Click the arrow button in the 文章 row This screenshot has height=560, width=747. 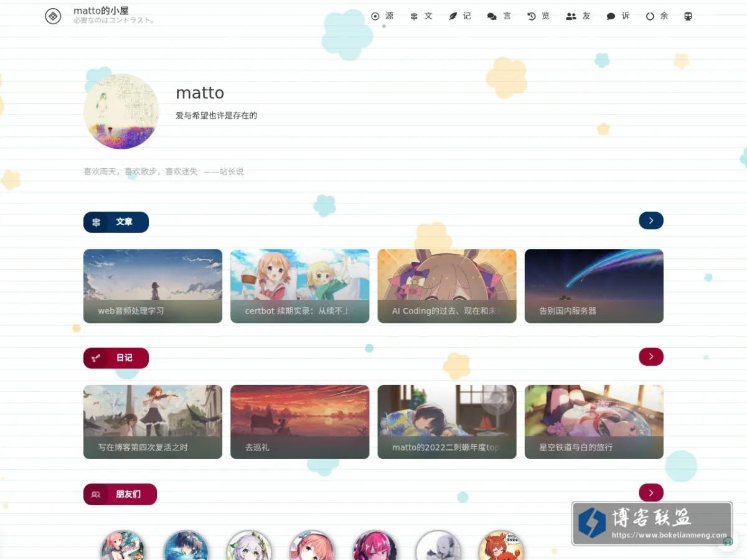point(651,220)
